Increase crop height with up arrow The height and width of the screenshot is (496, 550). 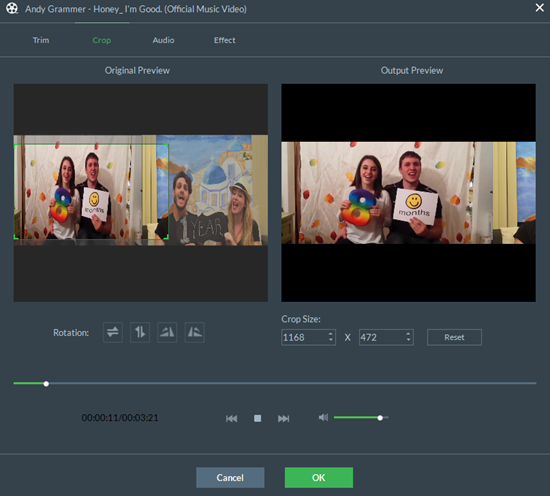click(408, 334)
